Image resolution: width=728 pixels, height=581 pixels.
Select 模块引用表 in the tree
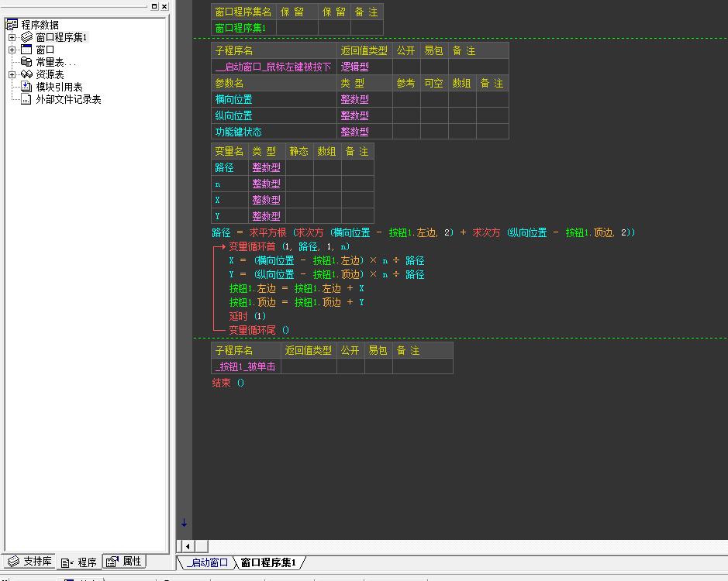pos(60,87)
